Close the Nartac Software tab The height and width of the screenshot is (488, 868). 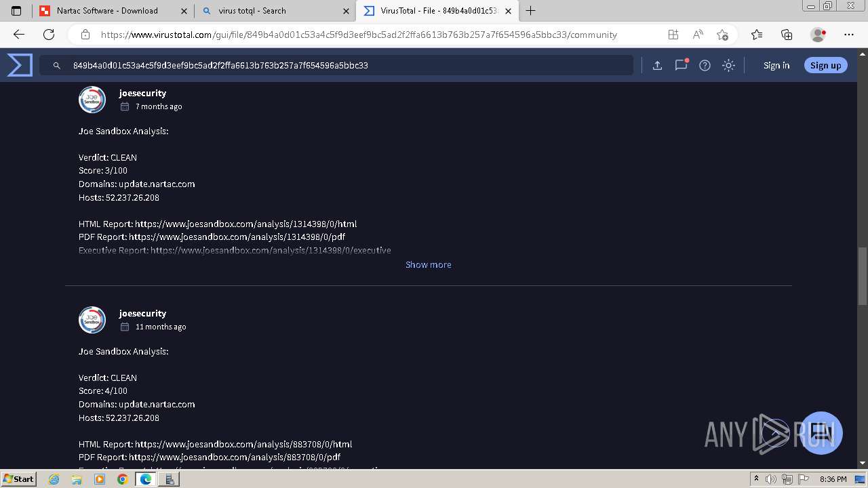(x=184, y=11)
